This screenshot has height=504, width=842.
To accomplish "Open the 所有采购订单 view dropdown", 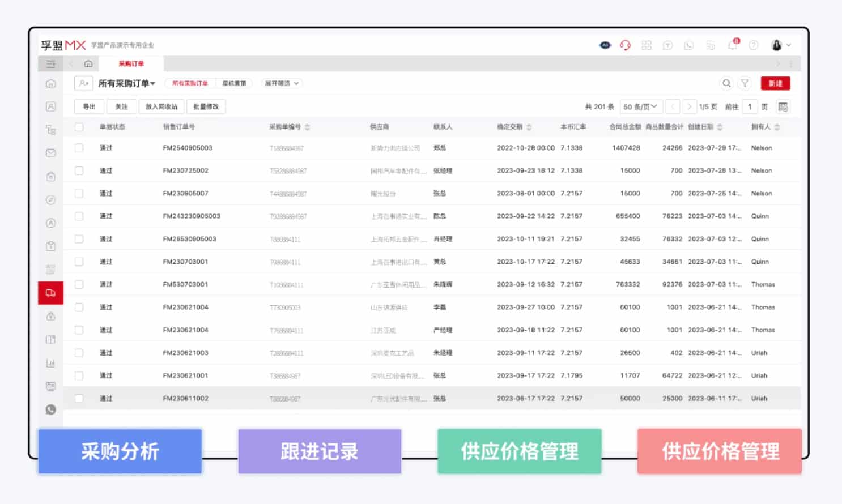I will [126, 83].
